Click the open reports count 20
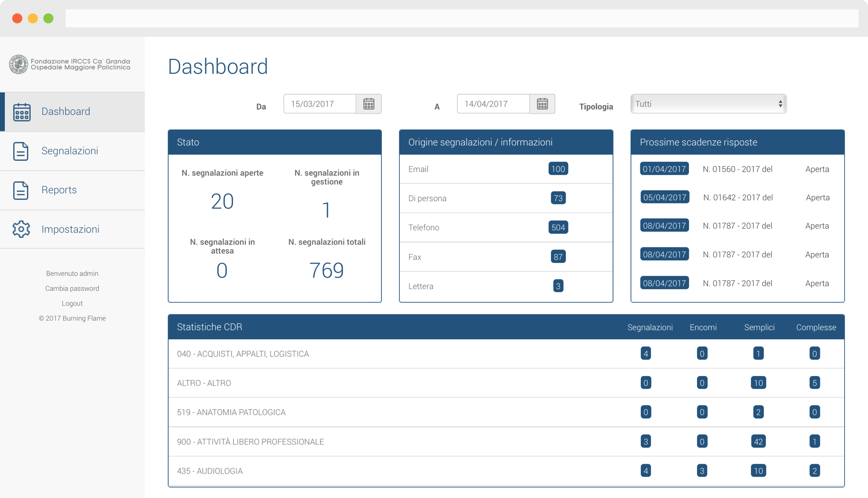This screenshot has width=868, height=498. pos(222,201)
